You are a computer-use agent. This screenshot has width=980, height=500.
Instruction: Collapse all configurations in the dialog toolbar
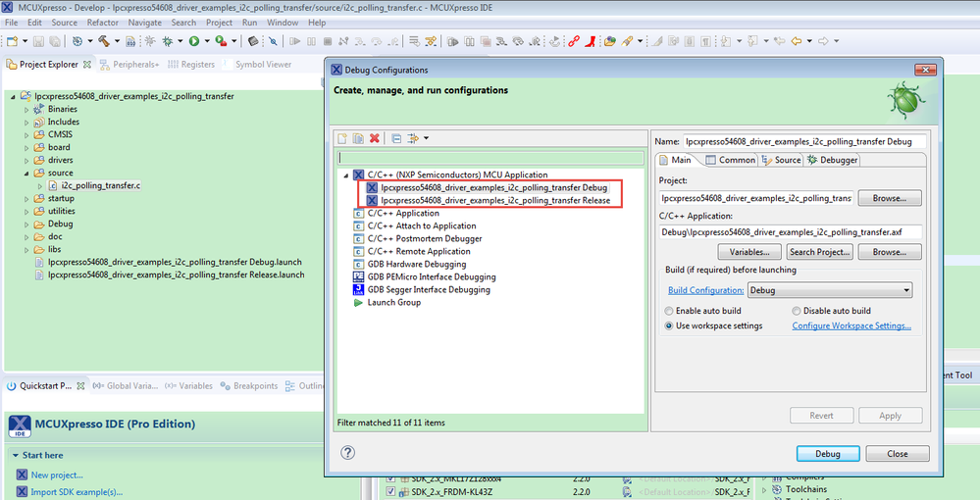click(396, 138)
